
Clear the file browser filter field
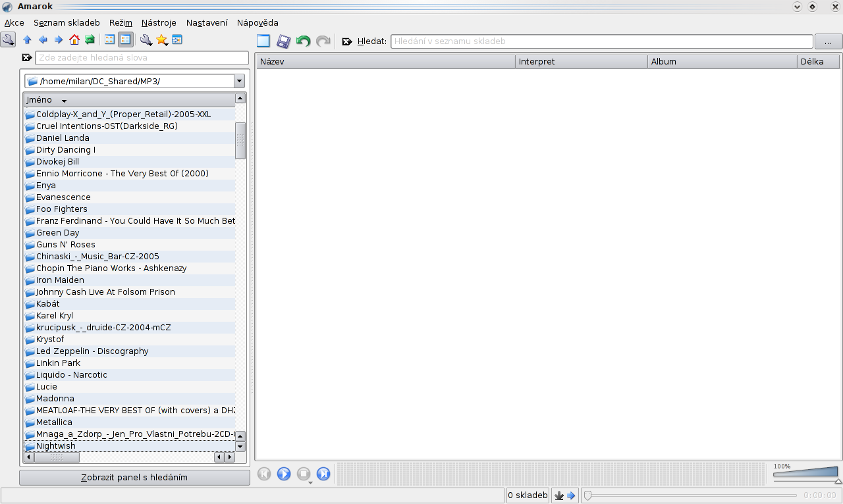[x=26, y=58]
